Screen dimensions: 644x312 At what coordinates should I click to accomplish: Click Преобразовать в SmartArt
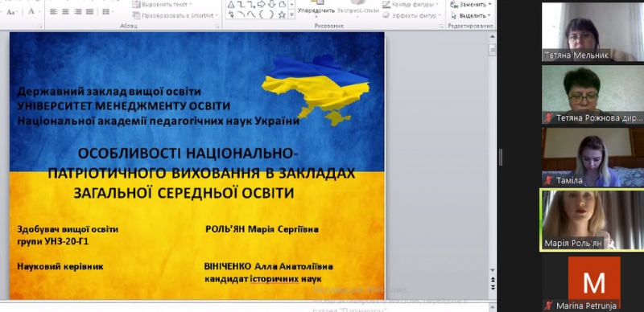[175, 15]
